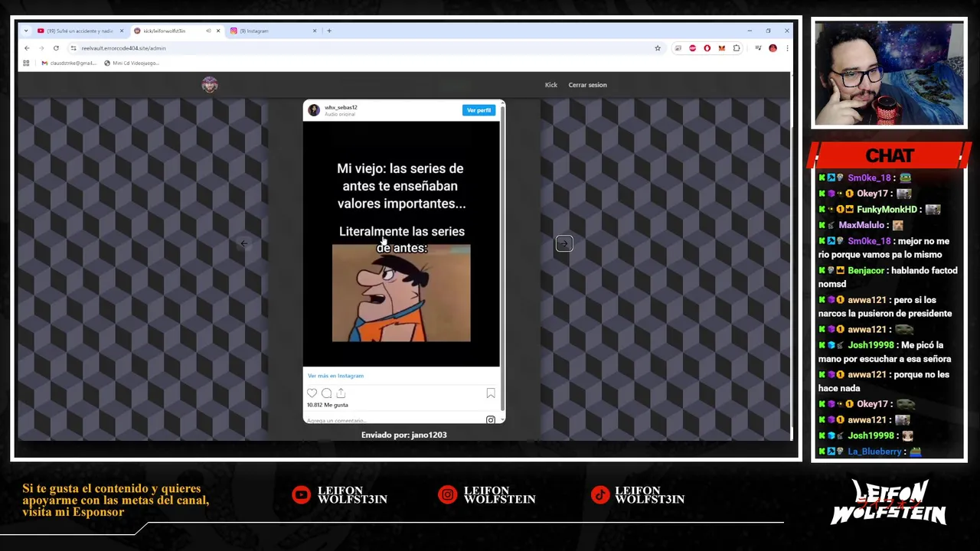Open Chrome profile avatar
The image size is (980, 551).
(773, 48)
